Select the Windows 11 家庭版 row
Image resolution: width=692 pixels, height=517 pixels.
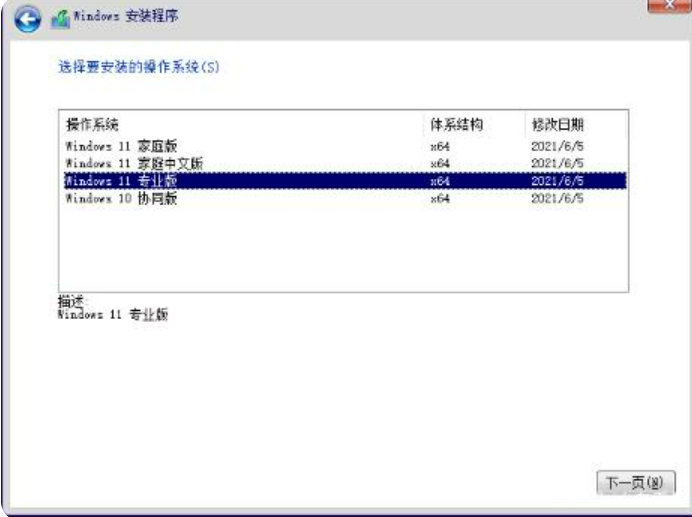(x=345, y=146)
